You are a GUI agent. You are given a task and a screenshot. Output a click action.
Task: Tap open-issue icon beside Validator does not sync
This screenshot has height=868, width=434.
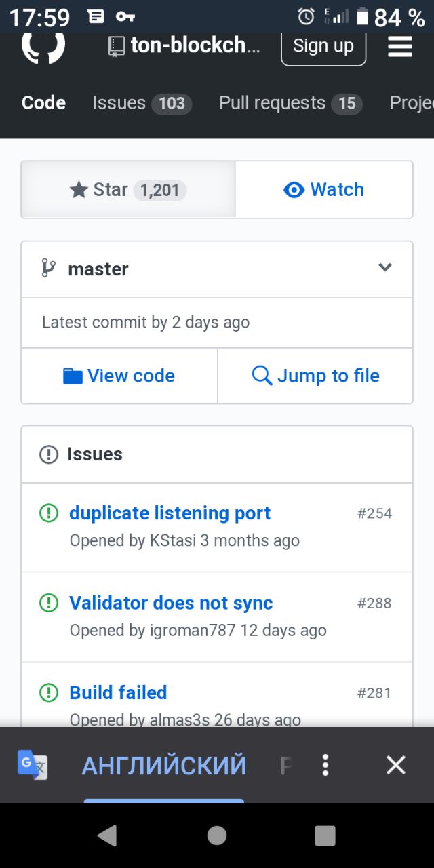point(49,603)
